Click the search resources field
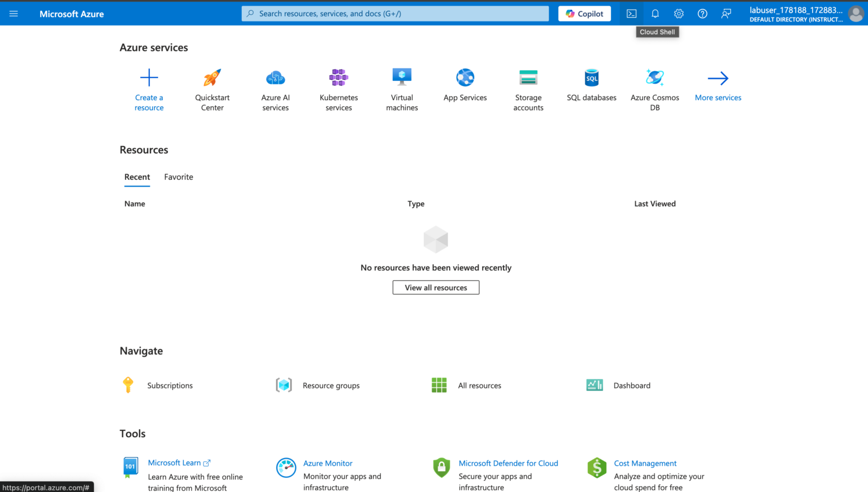868x492 pixels. 395,13
